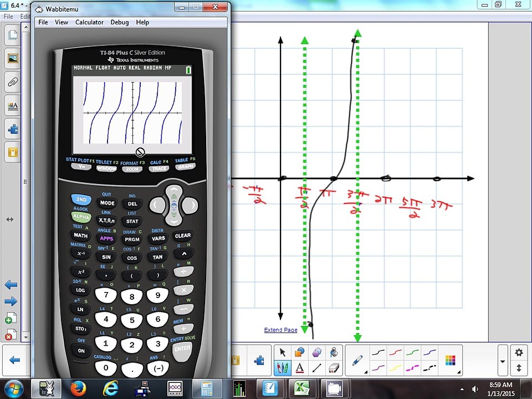532x399 pixels.
Task: Open the pen types blue pen selector
Action: click(x=357, y=360)
